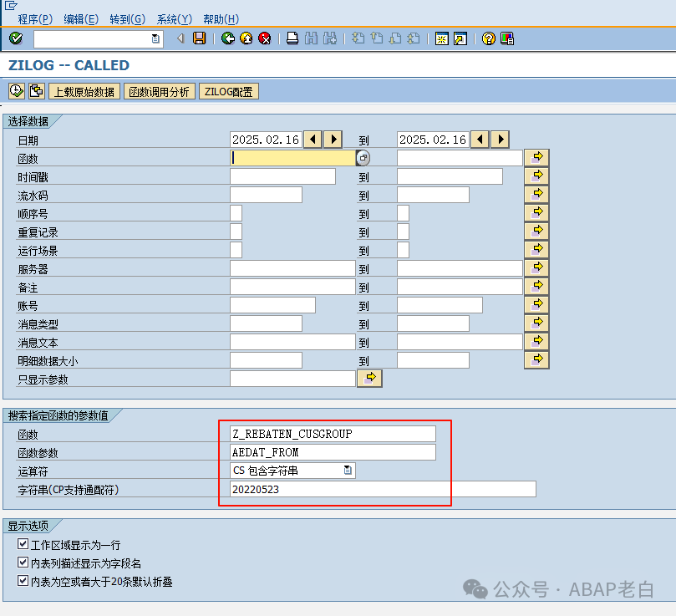Image resolution: width=676 pixels, height=616 pixels.
Task: Click the Previous Page icon
Action: click(376, 38)
